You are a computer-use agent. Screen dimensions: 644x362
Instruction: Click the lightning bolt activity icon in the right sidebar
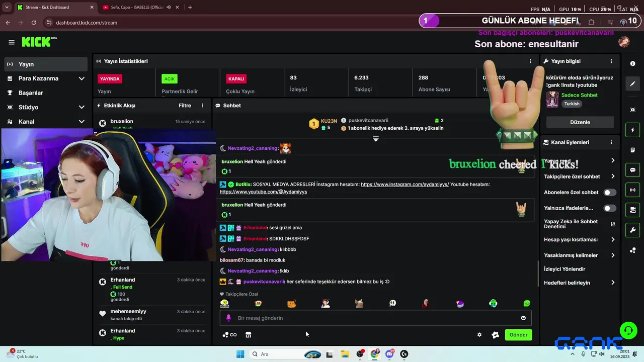coord(633,130)
